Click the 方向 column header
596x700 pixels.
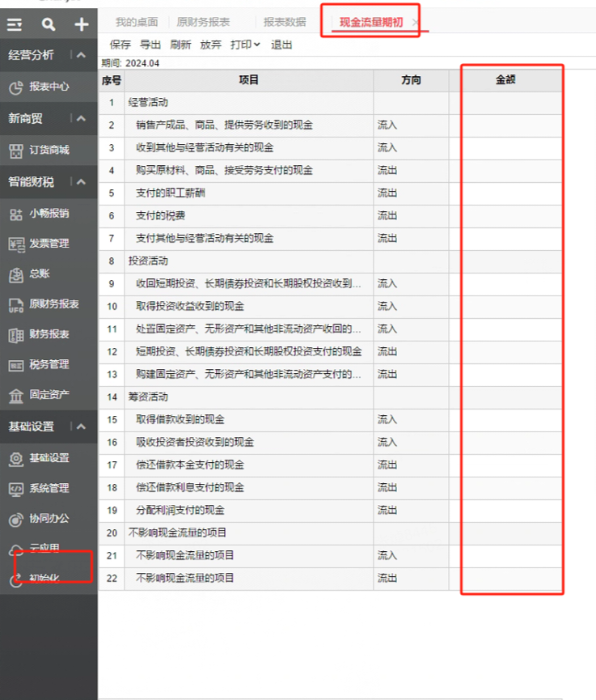[x=411, y=80]
